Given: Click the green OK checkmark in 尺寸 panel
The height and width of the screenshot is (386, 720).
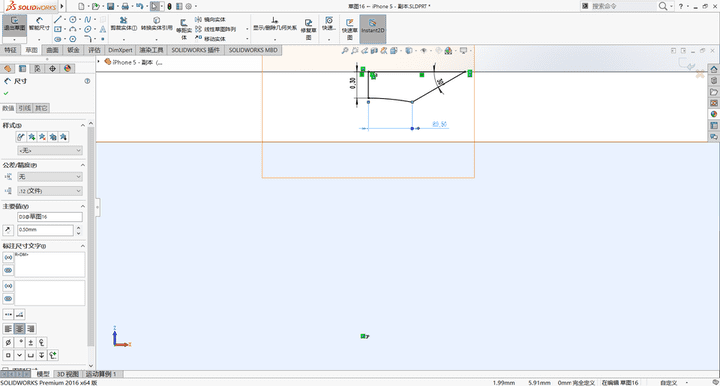Looking at the screenshot, I should click(6, 93).
